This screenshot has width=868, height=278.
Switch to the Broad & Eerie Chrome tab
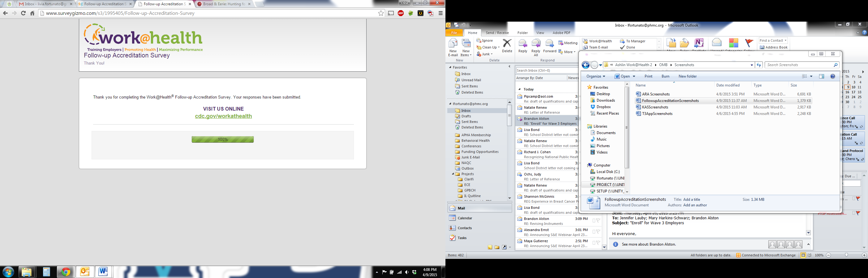point(224,4)
